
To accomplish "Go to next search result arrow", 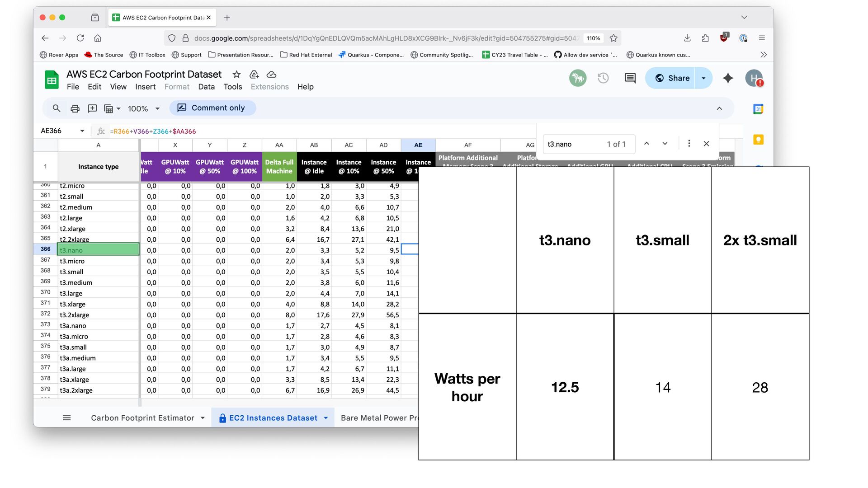I will coord(665,144).
